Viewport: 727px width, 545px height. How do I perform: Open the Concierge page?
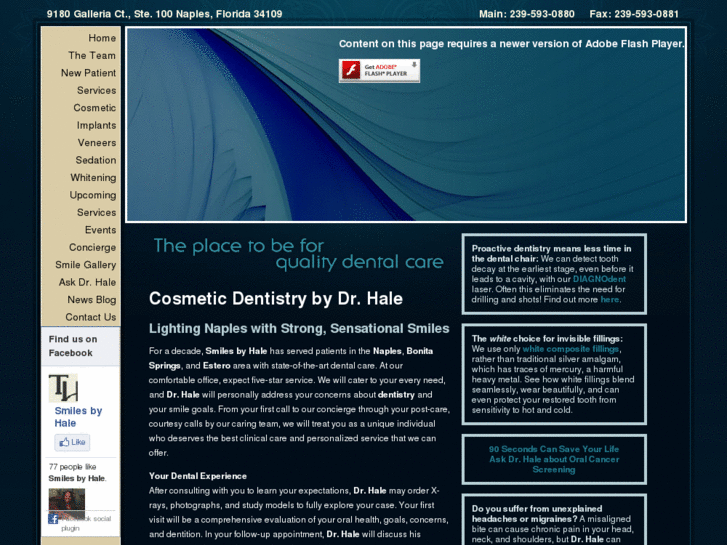tap(92, 247)
